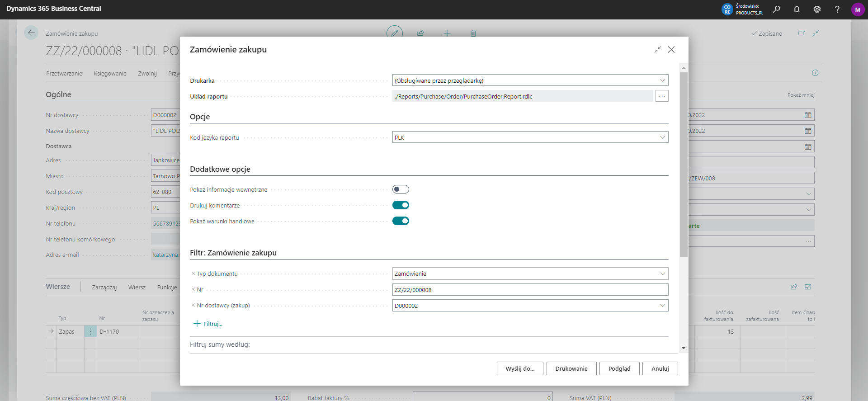
Task: Click the Rabat faktury % field
Action: (x=483, y=397)
